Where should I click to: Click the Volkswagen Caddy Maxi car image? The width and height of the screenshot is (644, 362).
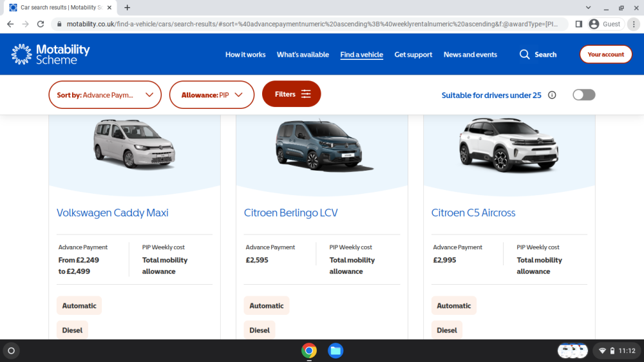pos(135,144)
